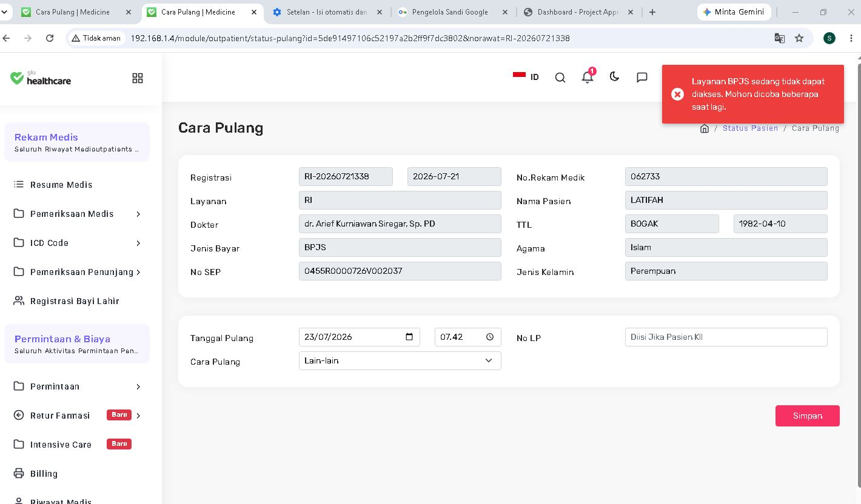Open the Cara Pulang dropdown

pyautogui.click(x=400, y=360)
